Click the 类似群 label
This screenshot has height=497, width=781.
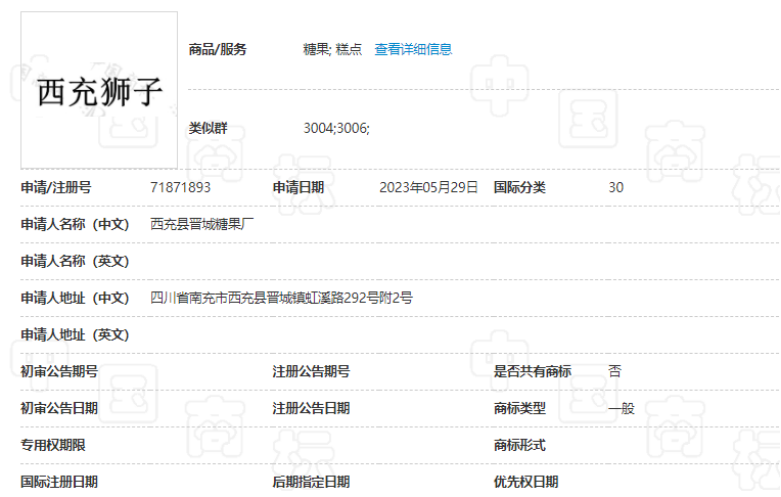tap(208, 128)
